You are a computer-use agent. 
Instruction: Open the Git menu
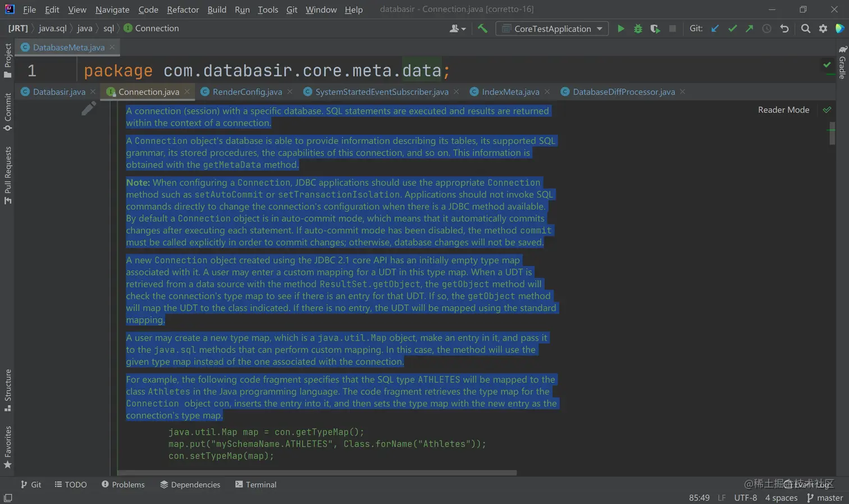click(x=292, y=10)
